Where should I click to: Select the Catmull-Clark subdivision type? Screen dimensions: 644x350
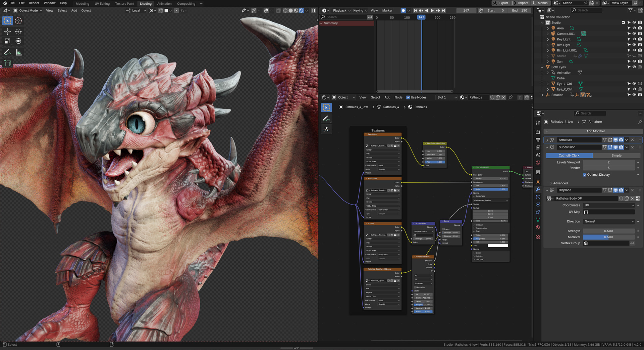click(x=569, y=156)
